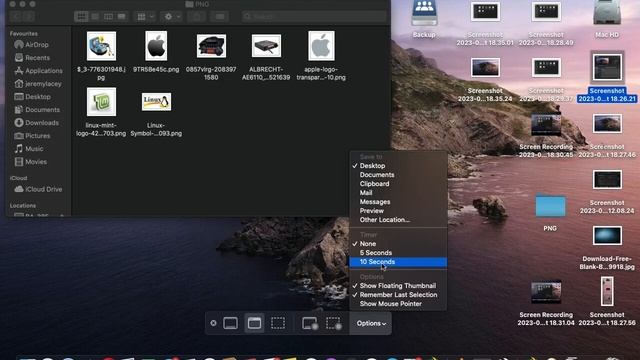Switch Finder to list view
The image size is (640, 360).
click(x=95, y=16)
